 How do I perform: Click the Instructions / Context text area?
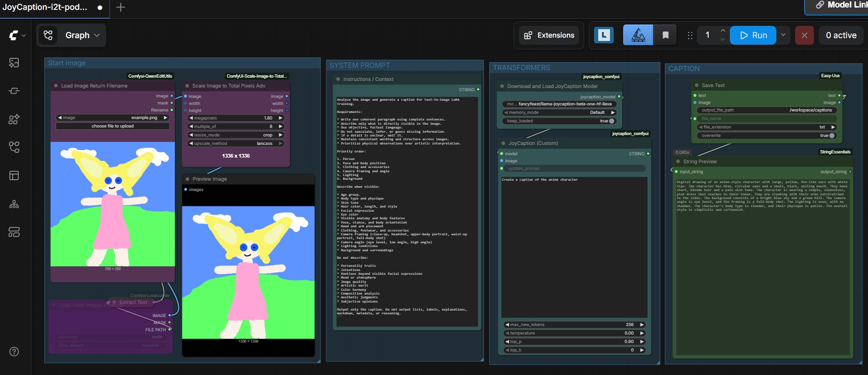tap(407, 211)
